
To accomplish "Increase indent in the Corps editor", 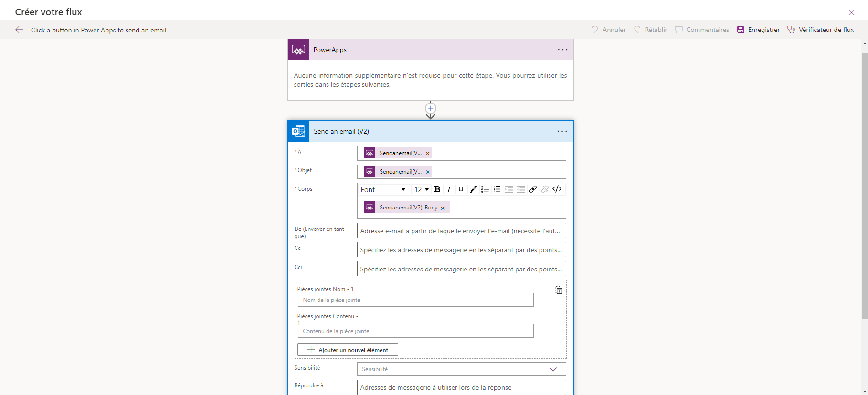I will click(x=509, y=189).
